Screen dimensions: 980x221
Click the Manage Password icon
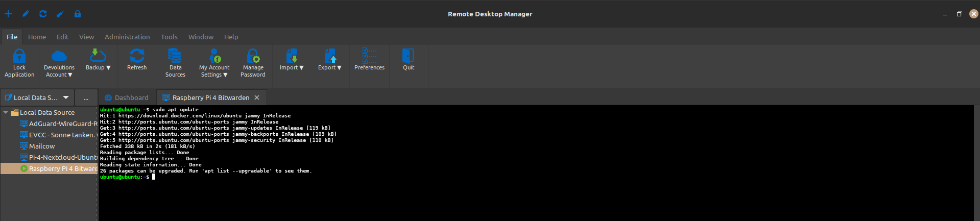(x=253, y=56)
